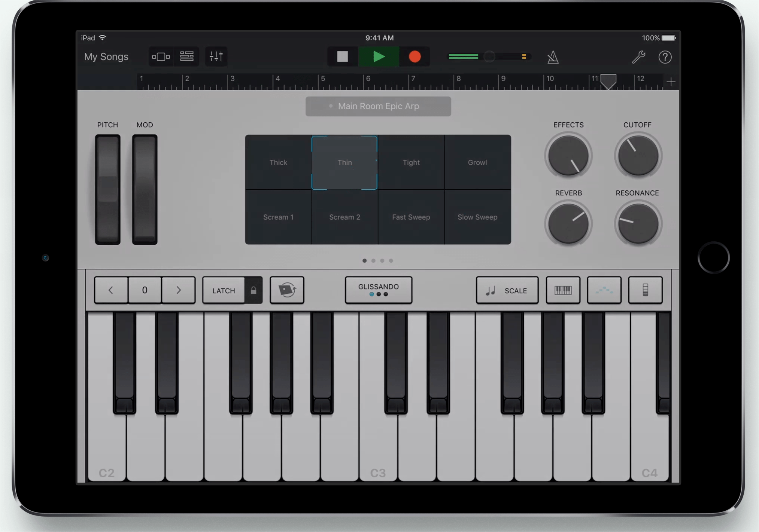Tap the My Songs navigation item
This screenshot has height=532, width=759.
pos(106,56)
